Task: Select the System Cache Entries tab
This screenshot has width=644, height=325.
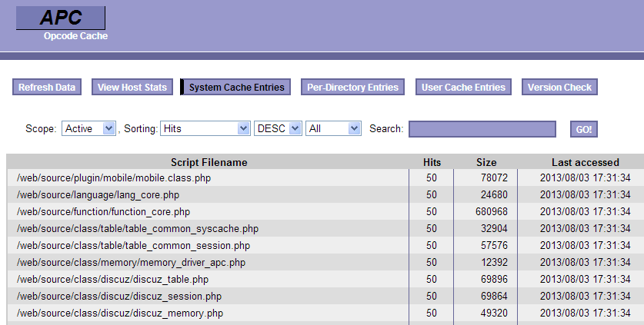Action: tap(236, 88)
